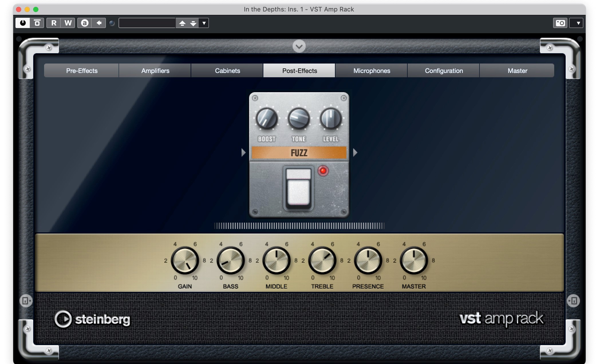The width and height of the screenshot is (596, 364).
Task: Click the orange FUZZ effect label
Action: point(299,153)
